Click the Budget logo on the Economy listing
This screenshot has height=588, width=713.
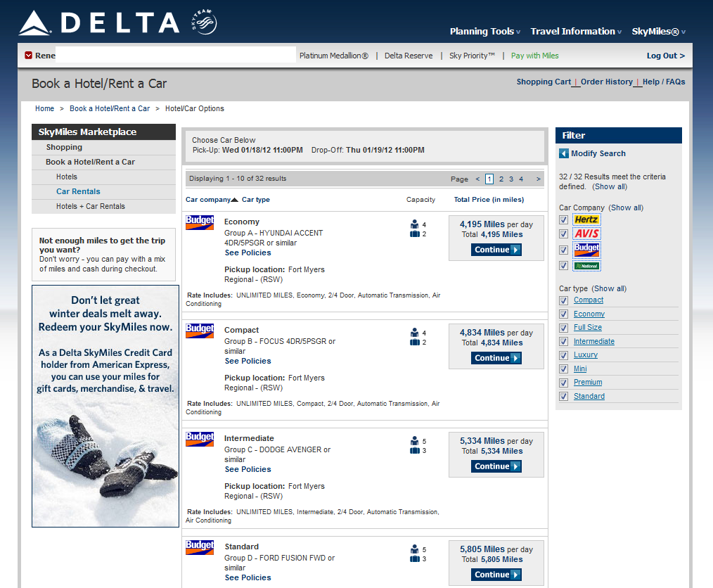[x=200, y=223]
